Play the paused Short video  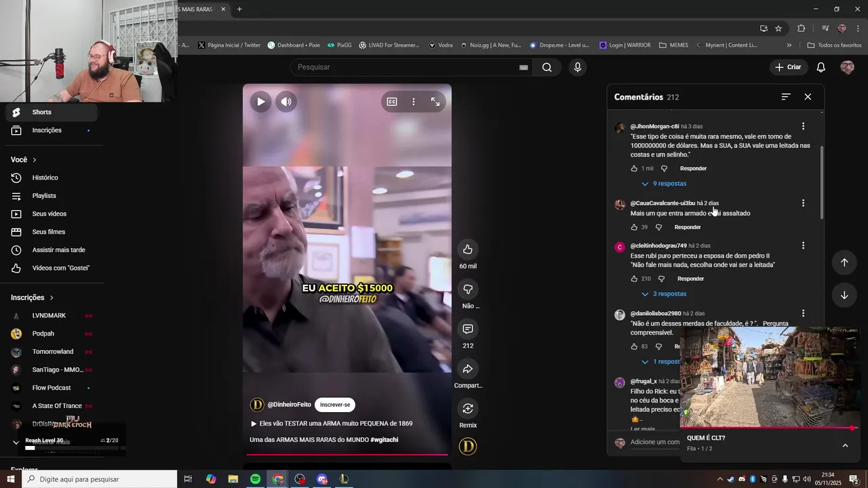tap(260, 102)
